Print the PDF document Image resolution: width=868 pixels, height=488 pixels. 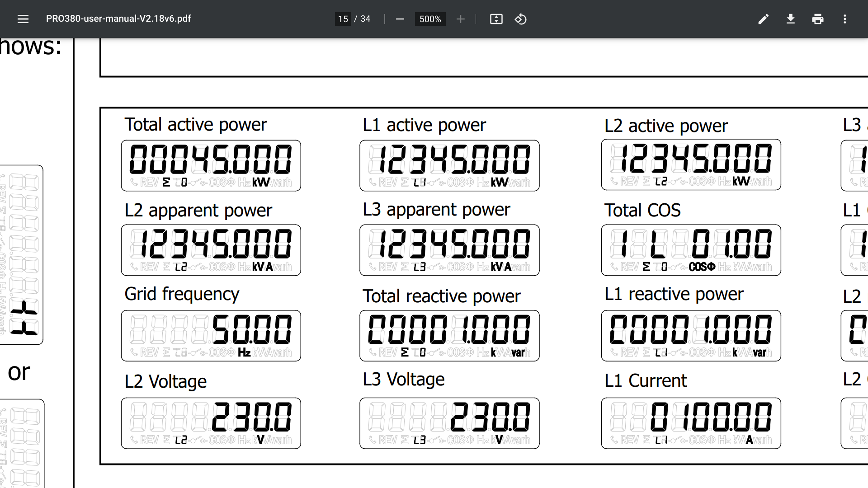pos(817,19)
